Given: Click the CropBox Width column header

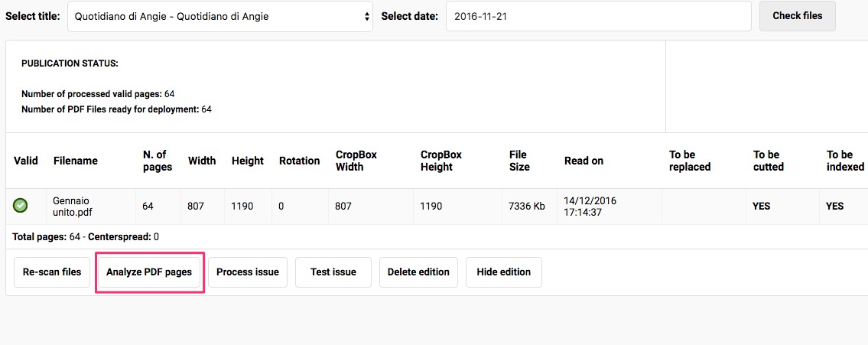Looking at the screenshot, I should (356, 161).
